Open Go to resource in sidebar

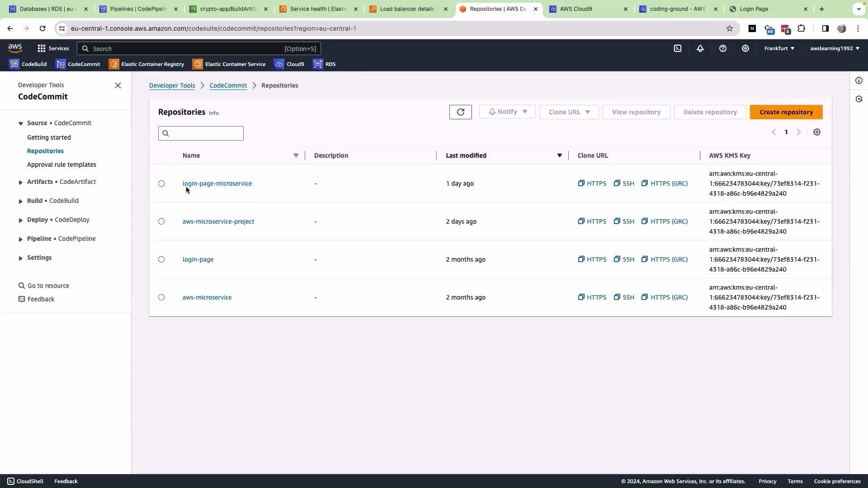coord(44,286)
